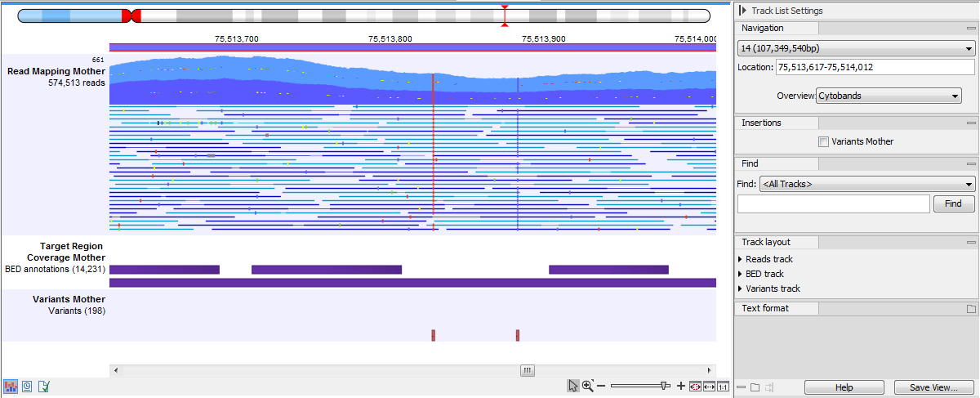Click the Location coordinates input field
This screenshot has width=980, height=398.
[874, 67]
